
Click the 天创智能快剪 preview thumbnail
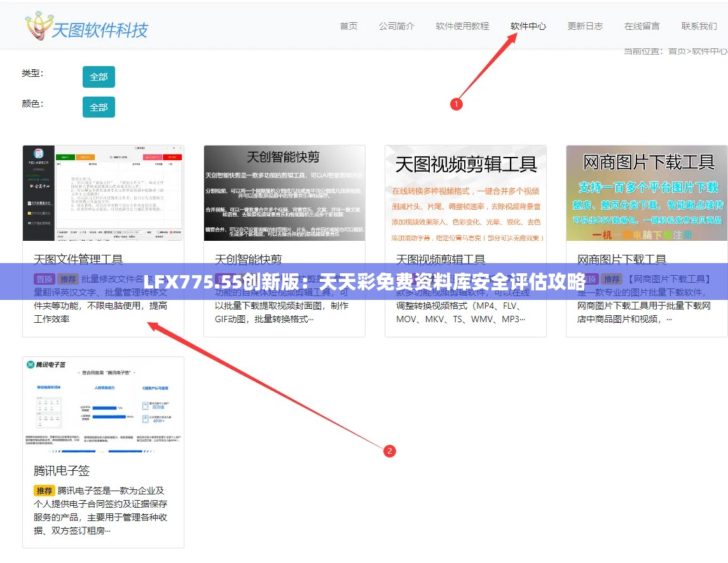point(284,193)
